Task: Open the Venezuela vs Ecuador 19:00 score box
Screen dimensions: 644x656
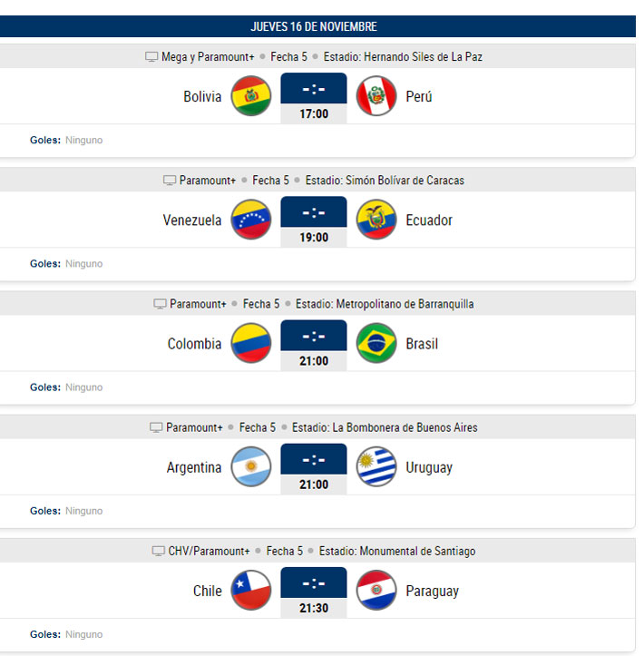Action: pos(314,220)
